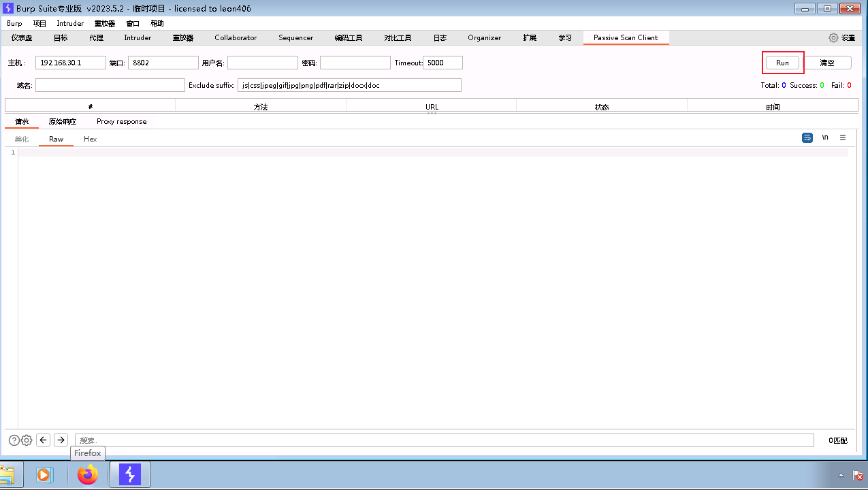Open the editor hamburger menu icon
This screenshot has height=490, width=868.
click(843, 137)
